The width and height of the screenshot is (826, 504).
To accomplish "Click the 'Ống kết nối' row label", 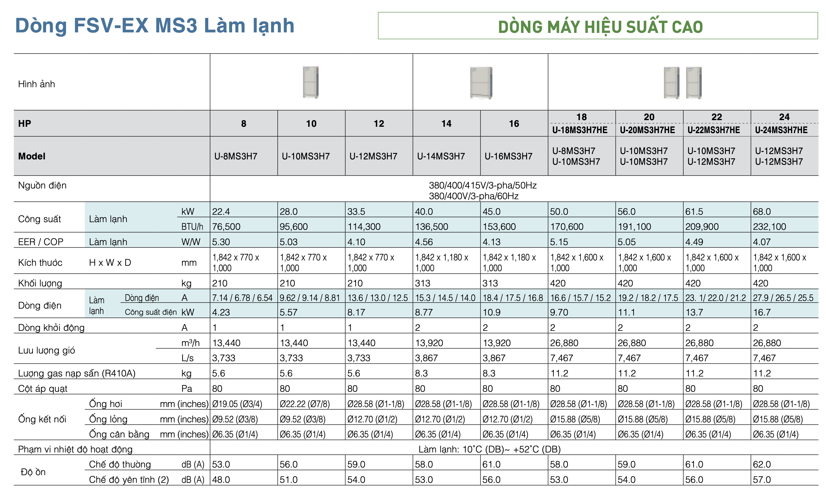I will point(42,419).
